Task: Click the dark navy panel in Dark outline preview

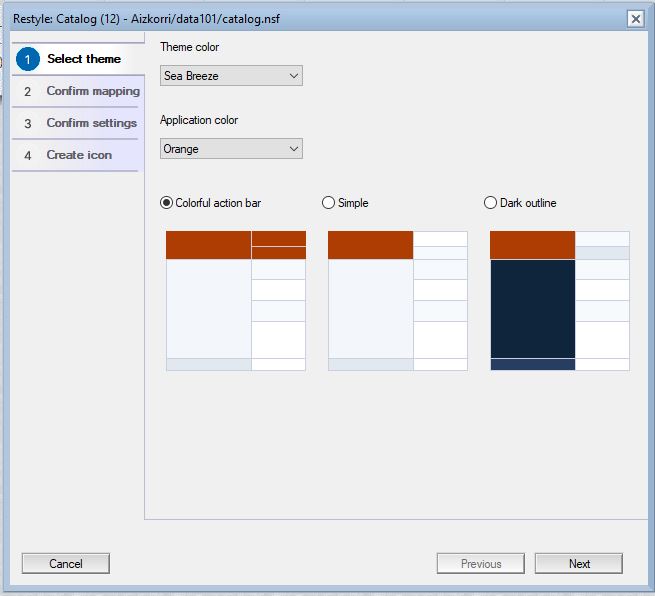Action: (x=532, y=308)
